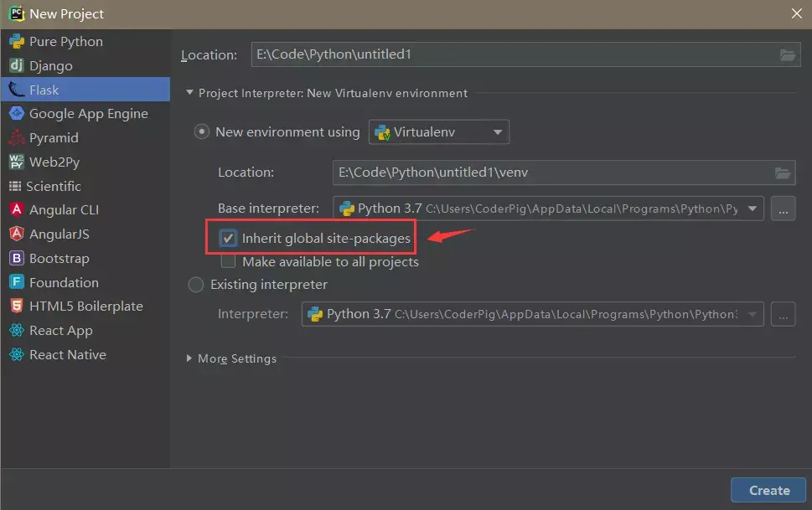
Task: Select the React Native icon
Action: click(17, 355)
